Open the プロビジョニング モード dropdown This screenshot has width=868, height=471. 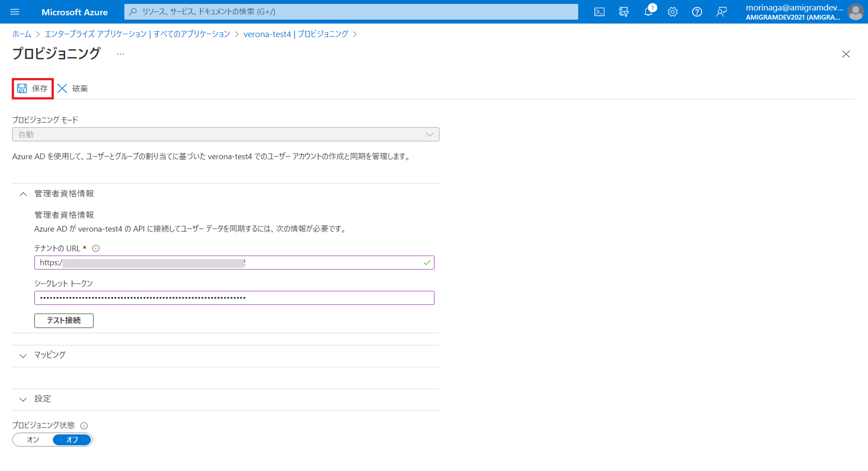point(226,134)
